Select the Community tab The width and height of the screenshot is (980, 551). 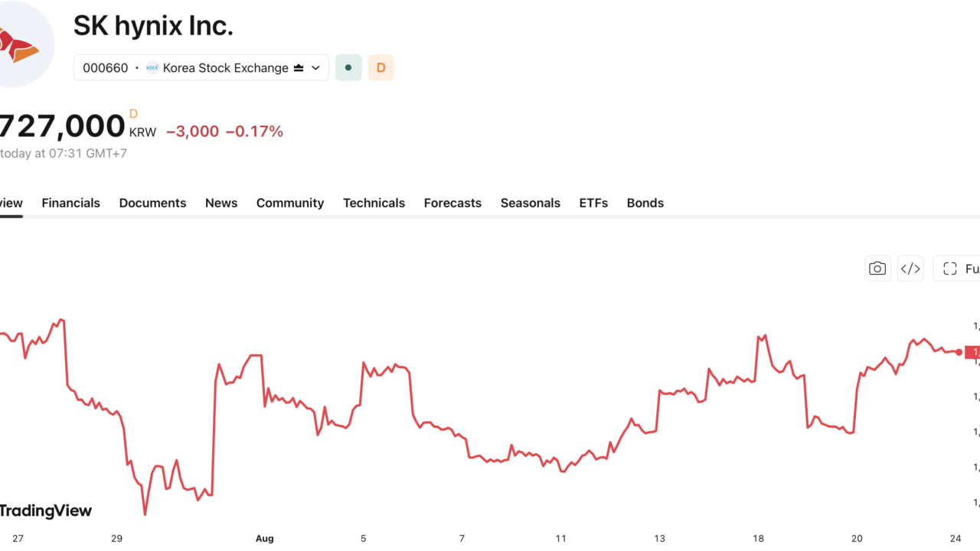tap(290, 203)
